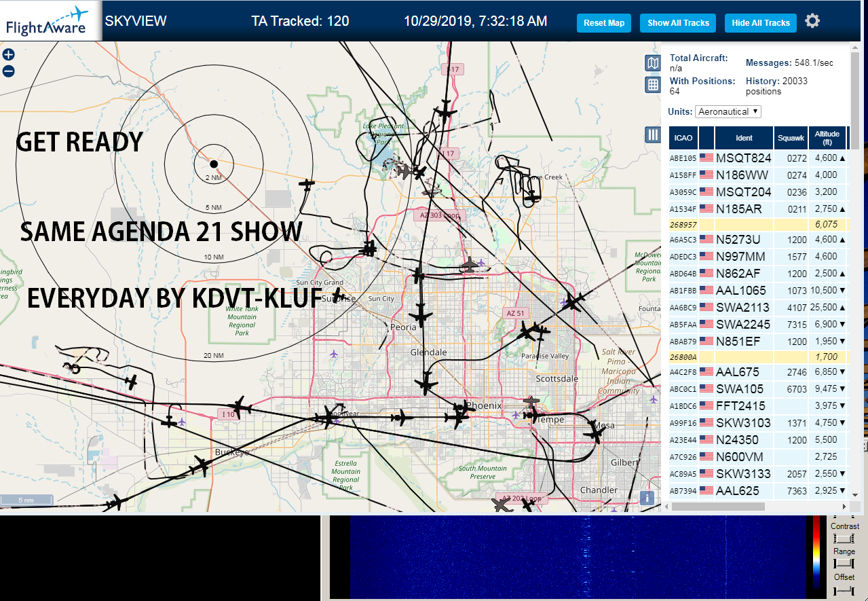Image resolution: width=868 pixels, height=601 pixels.
Task: Select the N862AF aircraft row
Action: click(x=758, y=273)
